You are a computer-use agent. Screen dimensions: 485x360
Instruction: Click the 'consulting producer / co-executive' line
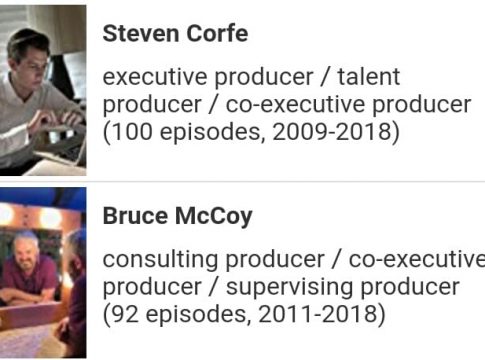click(294, 260)
